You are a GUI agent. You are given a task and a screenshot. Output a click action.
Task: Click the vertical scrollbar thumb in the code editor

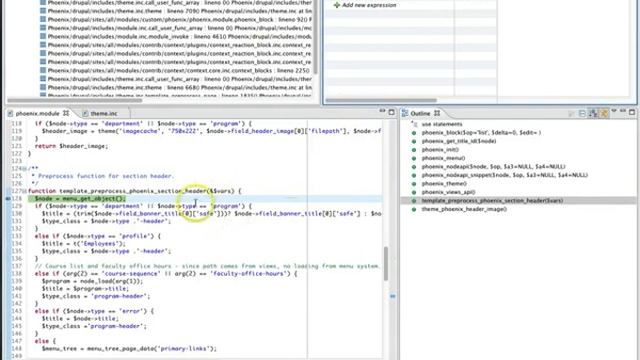pyautogui.click(x=386, y=264)
